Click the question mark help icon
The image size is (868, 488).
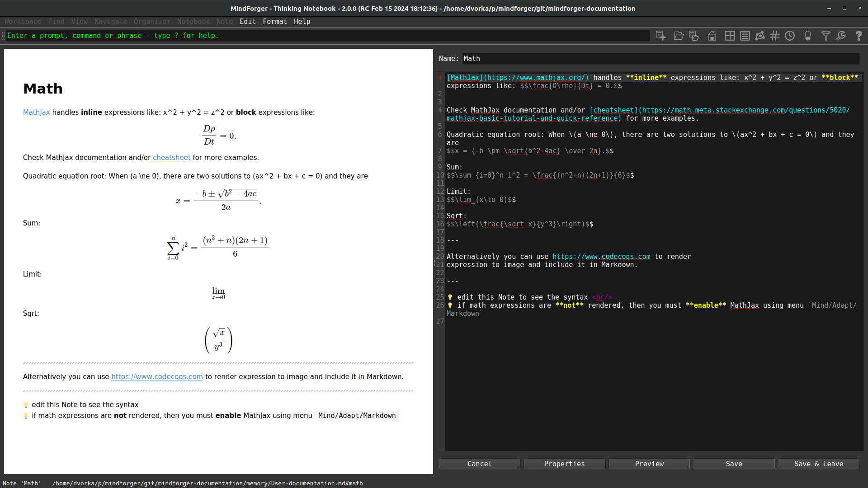[859, 36]
